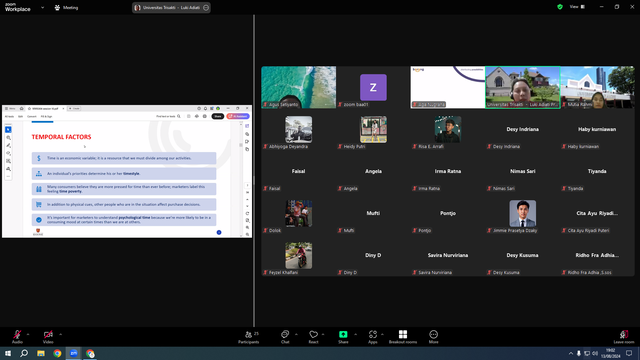
Task: Select the Meeting tab
Action: [x=66, y=7]
